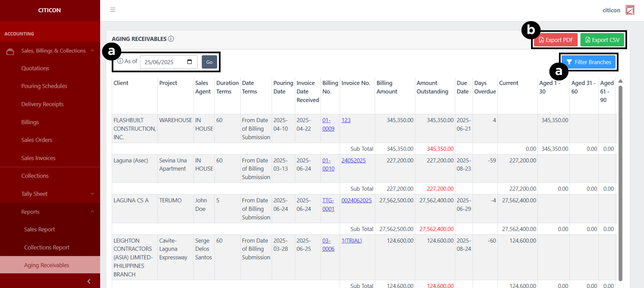Open the Collections menu item
Screen dimensions: 644x288
35,176
